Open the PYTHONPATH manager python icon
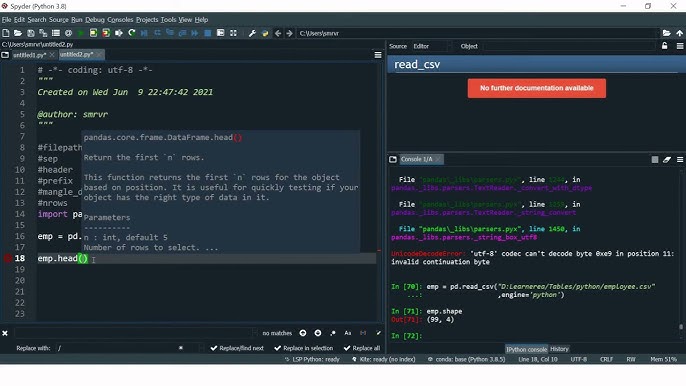Screen dimensions: 686x386 pos(265,33)
